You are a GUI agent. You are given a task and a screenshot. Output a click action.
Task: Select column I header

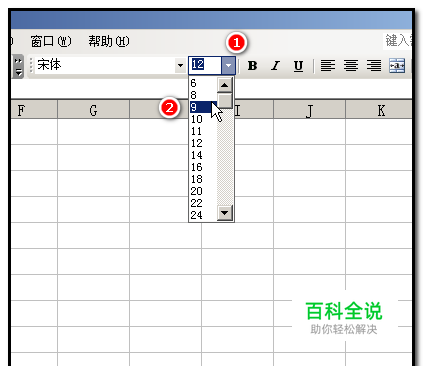pos(254,110)
